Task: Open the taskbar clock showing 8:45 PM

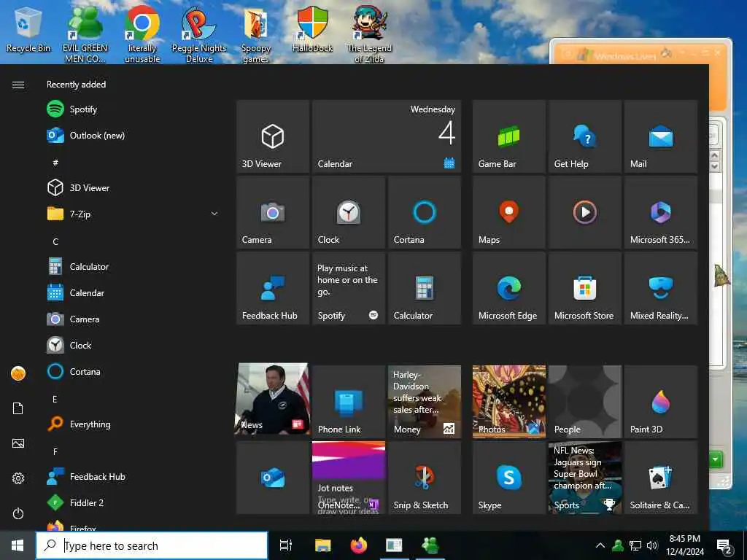Action: coord(684,545)
